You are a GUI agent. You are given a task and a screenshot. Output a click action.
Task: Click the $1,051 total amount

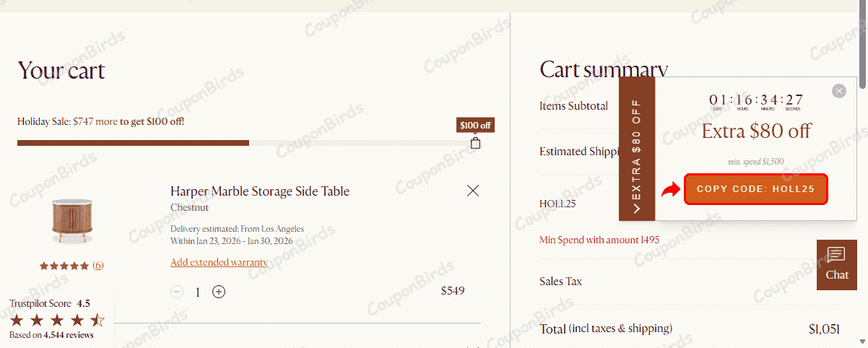coord(824,329)
